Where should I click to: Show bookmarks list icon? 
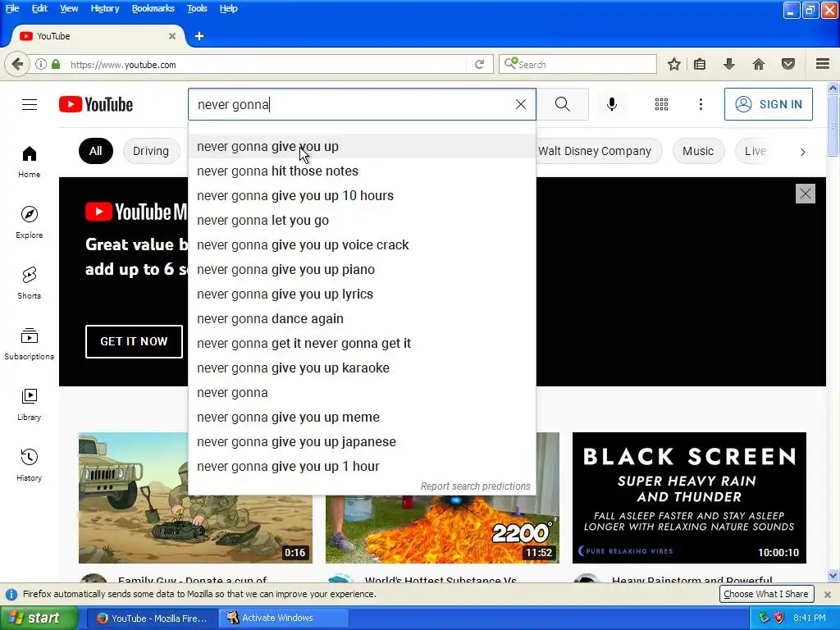click(700, 64)
